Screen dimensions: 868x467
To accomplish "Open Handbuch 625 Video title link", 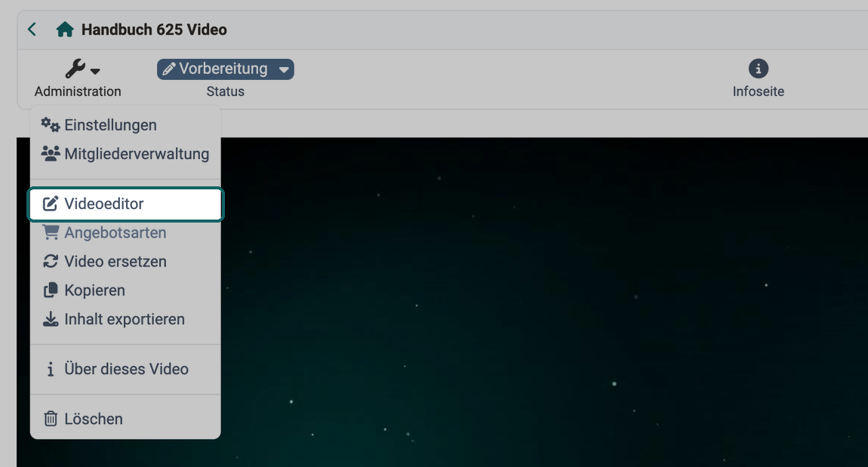I will [154, 29].
